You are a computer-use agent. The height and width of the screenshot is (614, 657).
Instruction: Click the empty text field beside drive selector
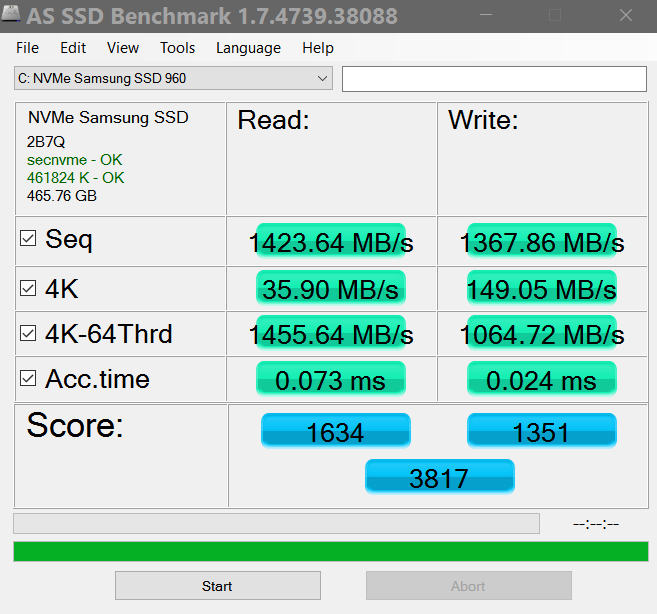point(494,79)
